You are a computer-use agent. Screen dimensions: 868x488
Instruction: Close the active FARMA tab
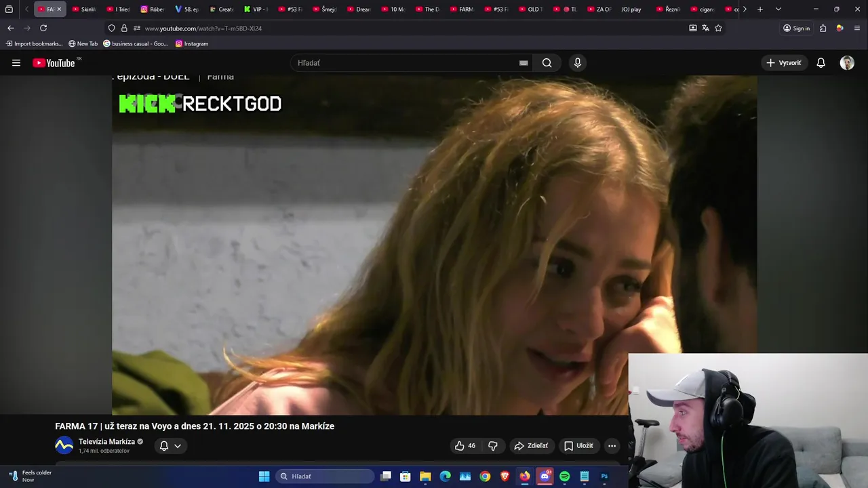[59, 9]
